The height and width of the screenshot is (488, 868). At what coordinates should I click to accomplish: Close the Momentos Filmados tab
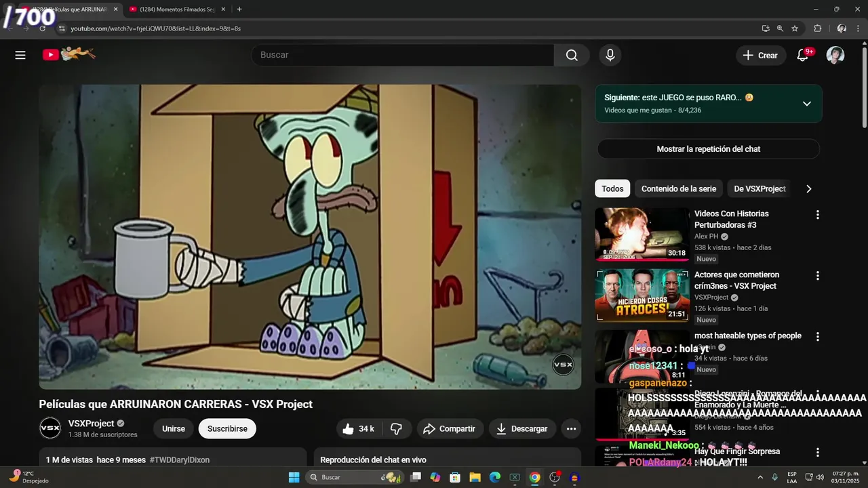pos(223,9)
